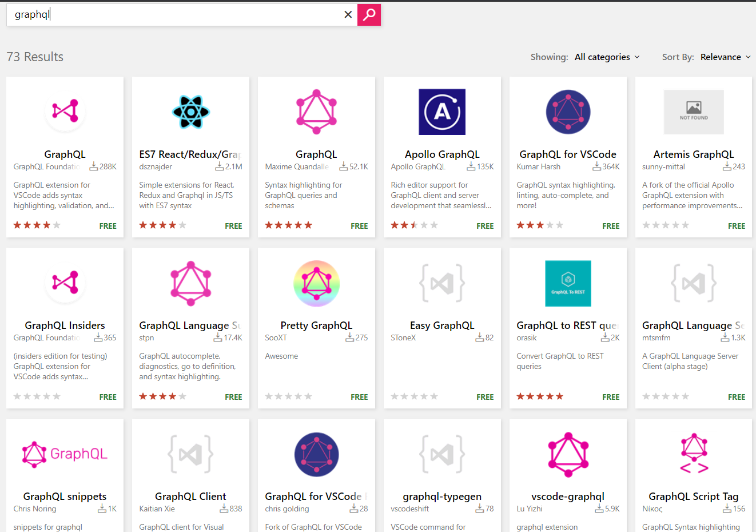
Task: Click the ES7 React/Redux atom icon
Action: (x=190, y=112)
